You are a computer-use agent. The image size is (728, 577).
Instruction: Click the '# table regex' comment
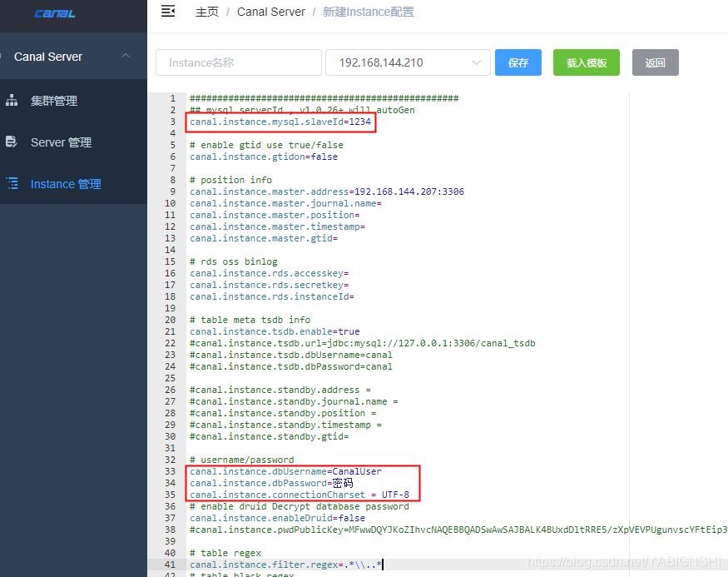click(225, 554)
